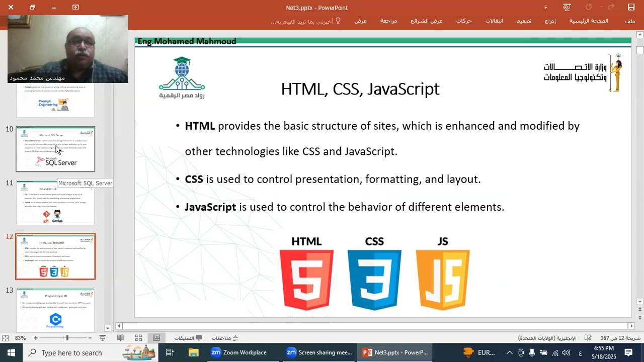Toggle the التعليقات (Comments) pane
The image size is (644, 362).
pyautogui.click(x=188, y=338)
